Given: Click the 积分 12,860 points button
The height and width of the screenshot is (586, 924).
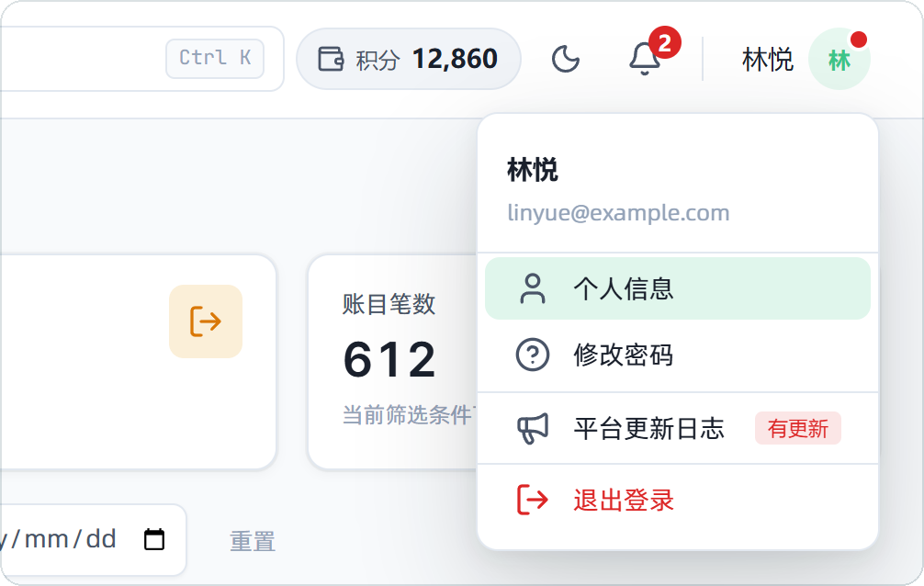Looking at the screenshot, I should pos(409,59).
